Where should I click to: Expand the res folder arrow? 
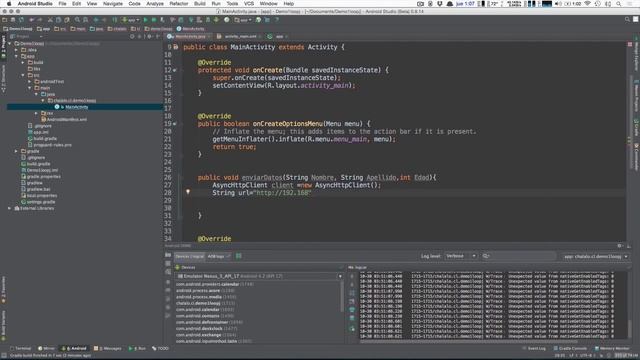coord(36,113)
